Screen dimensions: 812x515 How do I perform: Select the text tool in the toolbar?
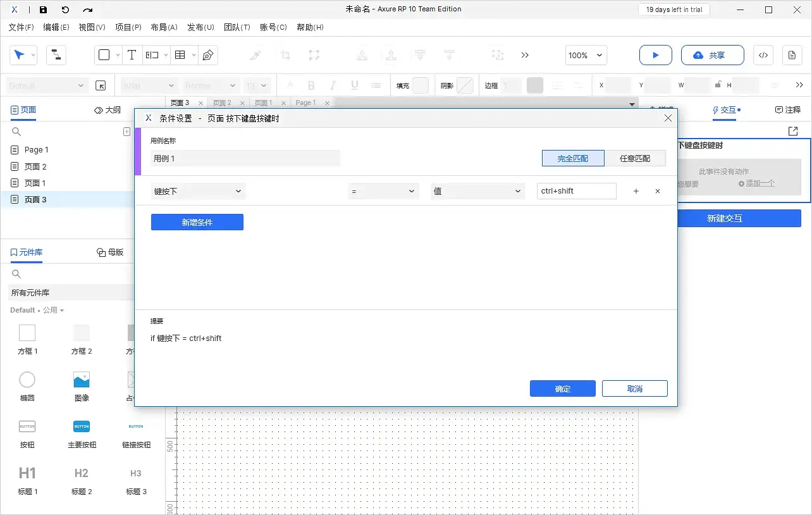coord(132,55)
